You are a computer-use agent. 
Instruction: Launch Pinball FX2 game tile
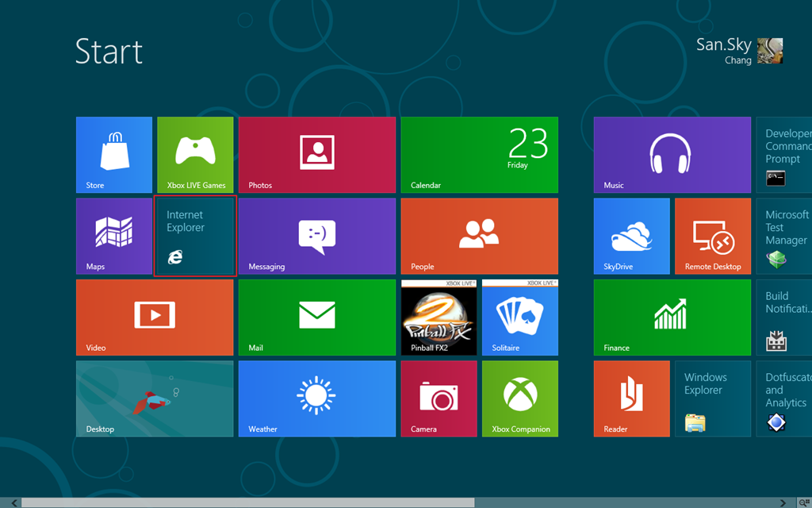coord(439,317)
